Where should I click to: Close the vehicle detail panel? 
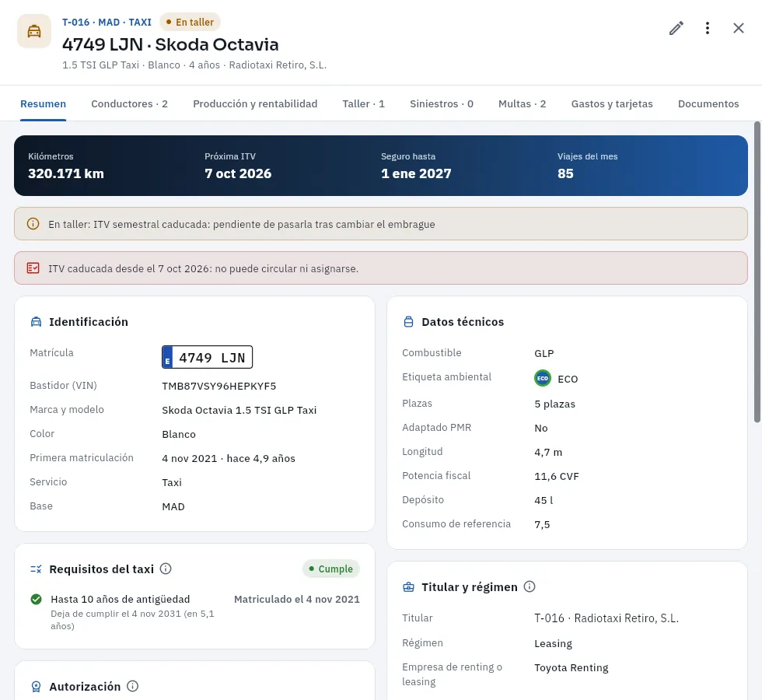(x=738, y=28)
